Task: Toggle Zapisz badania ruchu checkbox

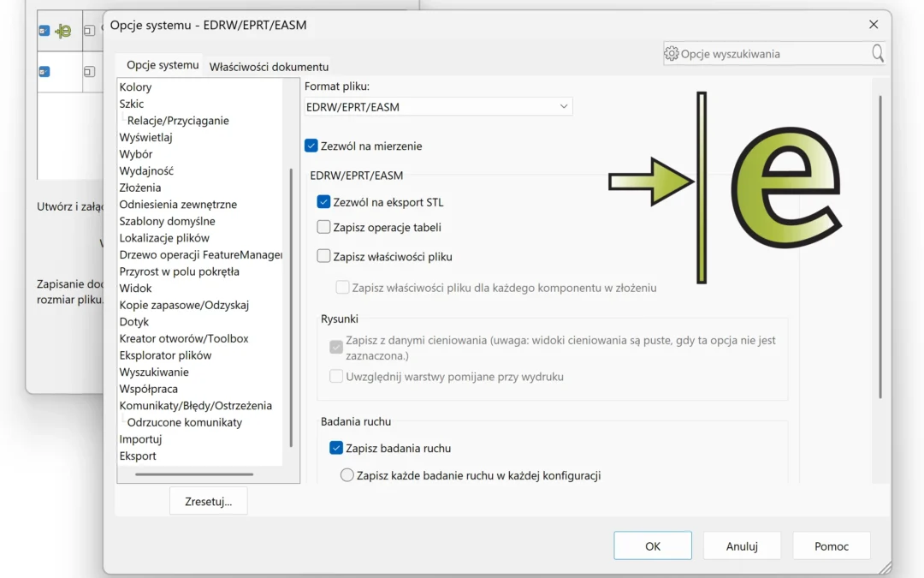Action: [336, 448]
